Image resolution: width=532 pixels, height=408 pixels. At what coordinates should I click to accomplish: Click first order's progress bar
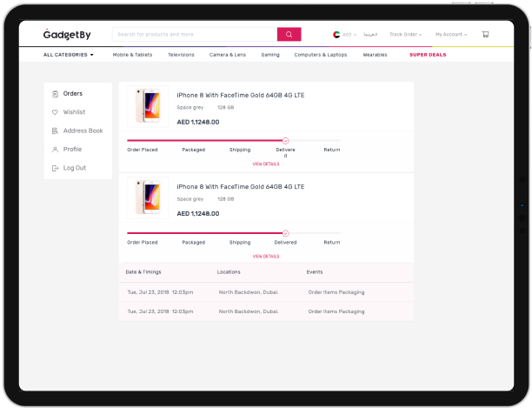(x=234, y=141)
